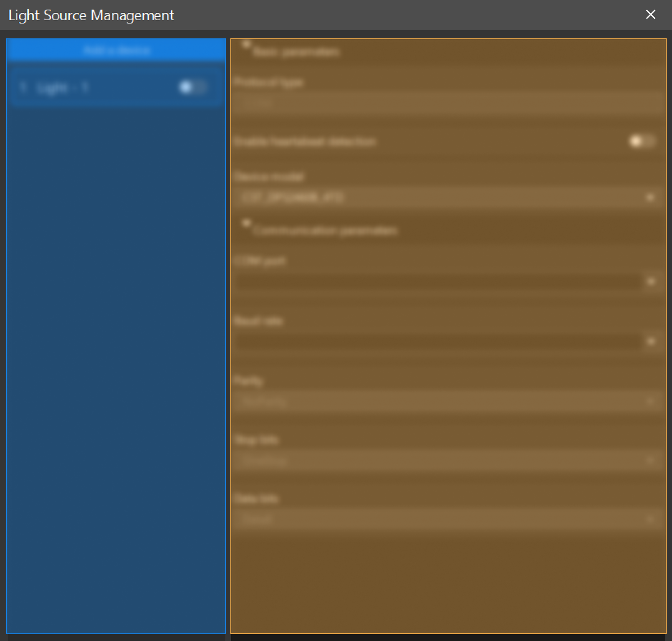Click the Parity dropdown arrow icon
Screen dimensions: 672x641
point(650,401)
